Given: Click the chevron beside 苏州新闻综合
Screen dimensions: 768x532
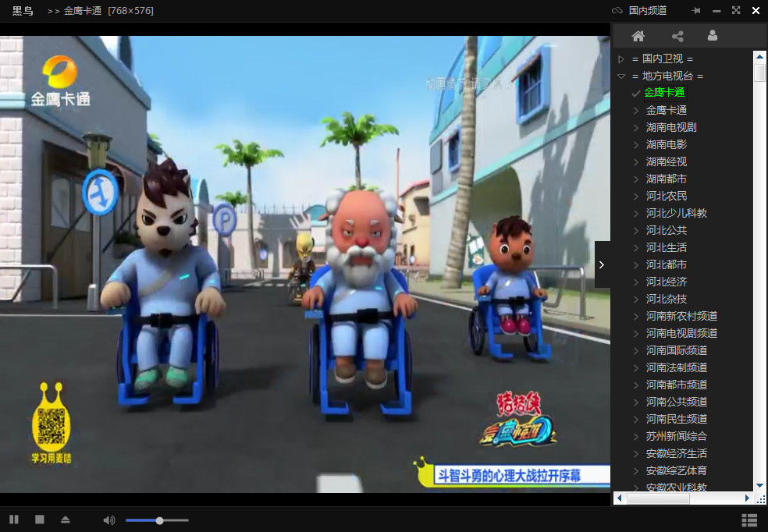Looking at the screenshot, I should pos(636,437).
